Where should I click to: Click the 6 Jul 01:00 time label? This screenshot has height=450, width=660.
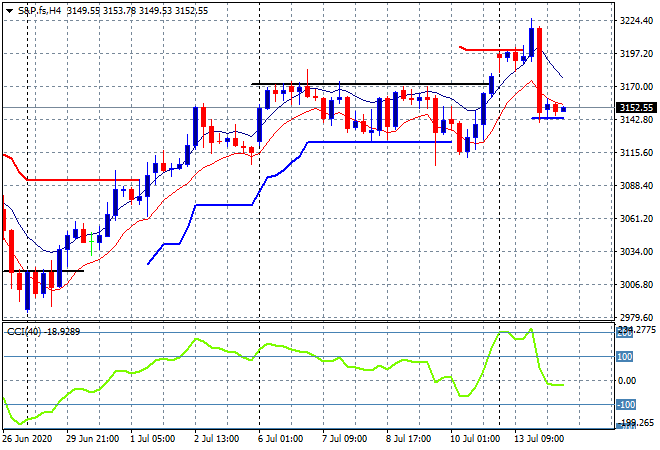[280, 439]
